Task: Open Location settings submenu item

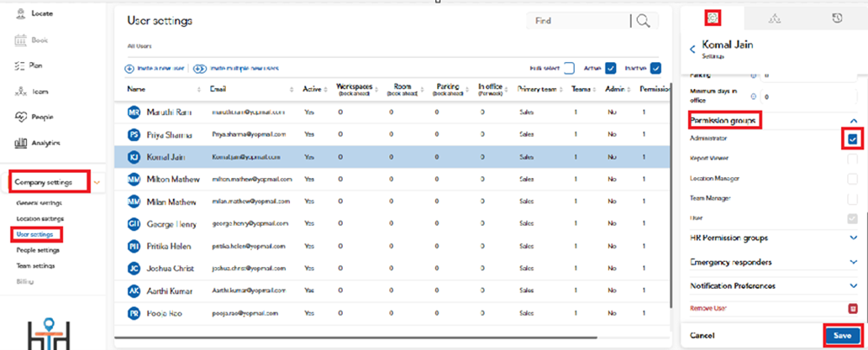Action: [40, 219]
